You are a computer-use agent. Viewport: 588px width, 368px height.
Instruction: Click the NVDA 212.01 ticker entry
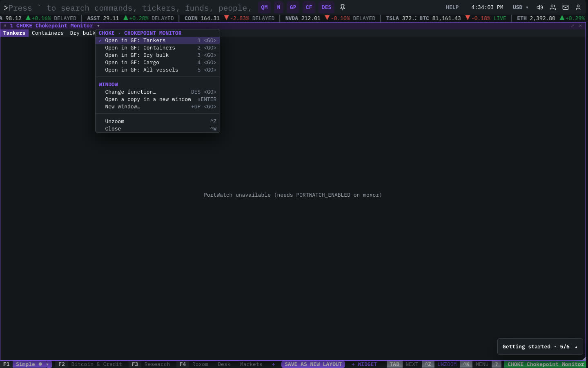[x=330, y=18]
